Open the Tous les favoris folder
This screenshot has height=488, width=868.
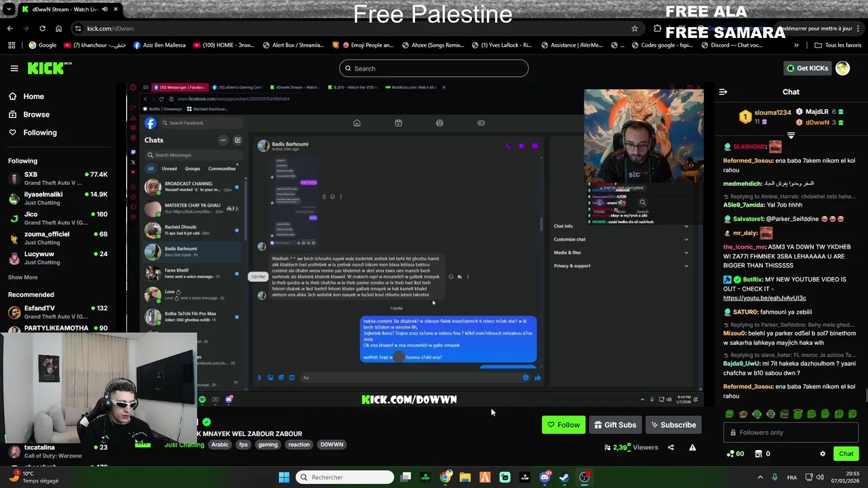(838, 45)
